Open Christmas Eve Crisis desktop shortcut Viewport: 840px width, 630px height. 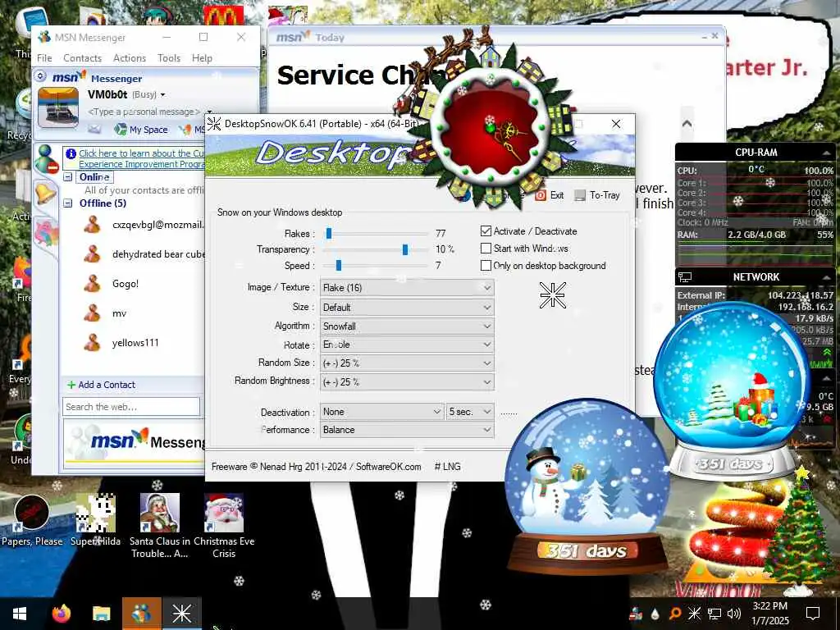click(224, 526)
